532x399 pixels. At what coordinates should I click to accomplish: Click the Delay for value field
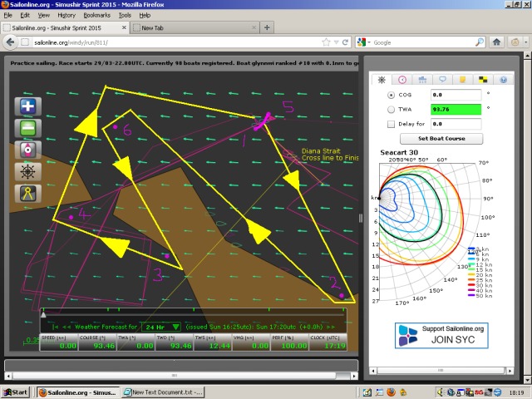coord(456,124)
